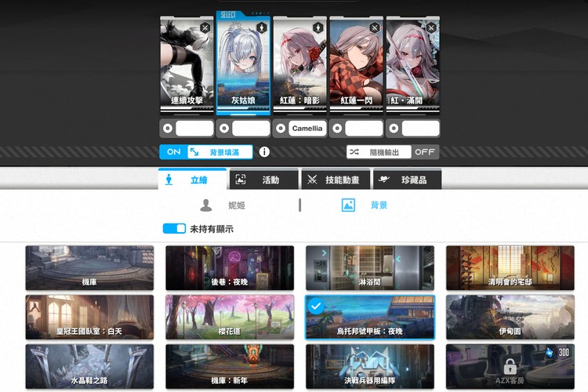Choose the 機庫 background
Image resolution: width=588 pixels, height=392 pixels.
pyautogui.click(x=89, y=268)
